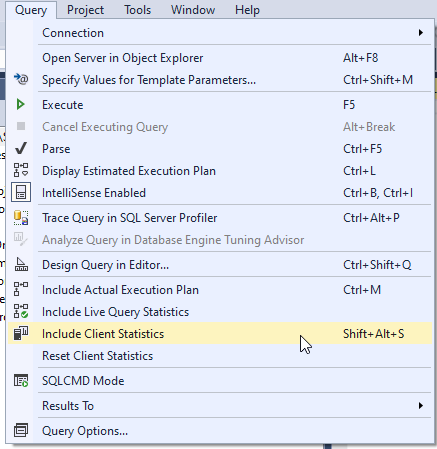
Task: Open the Help menu
Action: [x=247, y=10]
